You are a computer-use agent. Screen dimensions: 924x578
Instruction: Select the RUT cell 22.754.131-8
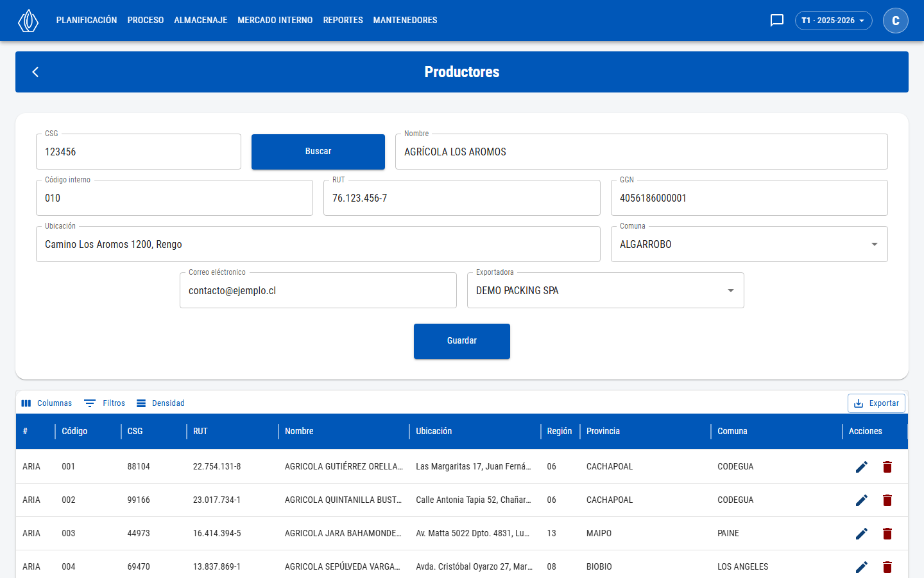pos(217,467)
